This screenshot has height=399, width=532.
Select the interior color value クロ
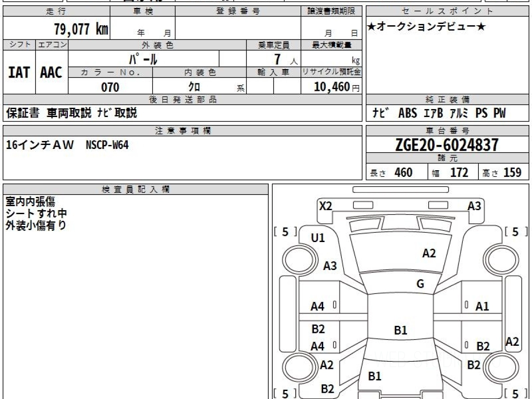(195, 87)
